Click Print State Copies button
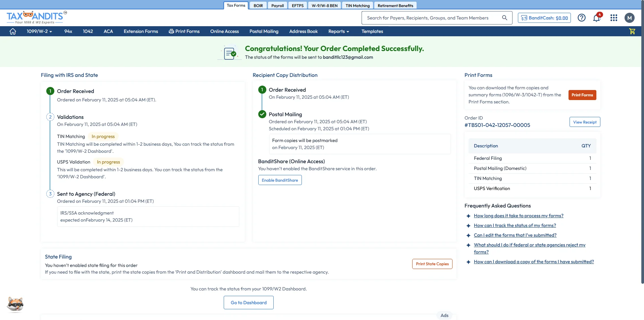Screen dimensions: 644x320 432,264
